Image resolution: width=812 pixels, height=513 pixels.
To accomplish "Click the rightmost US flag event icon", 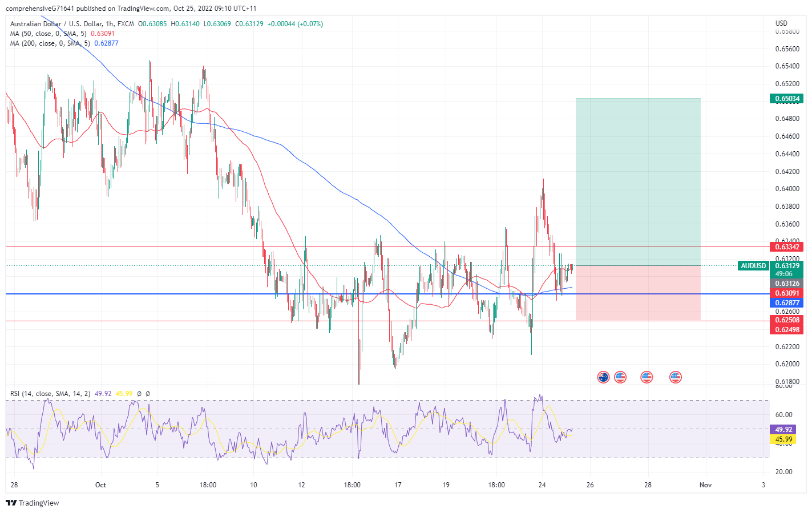I will pyautogui.click(x=675, y=377).
